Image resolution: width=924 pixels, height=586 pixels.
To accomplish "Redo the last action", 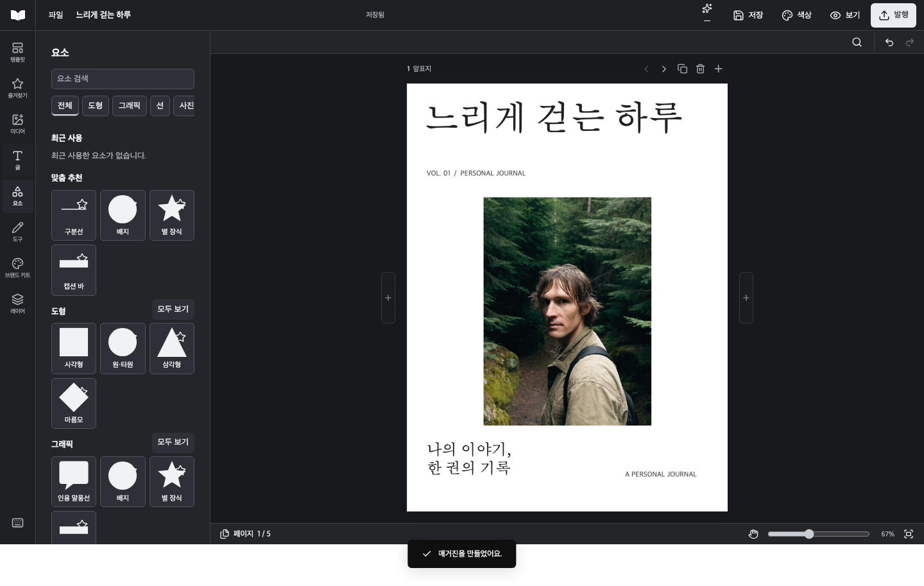I will click(909, 42).
